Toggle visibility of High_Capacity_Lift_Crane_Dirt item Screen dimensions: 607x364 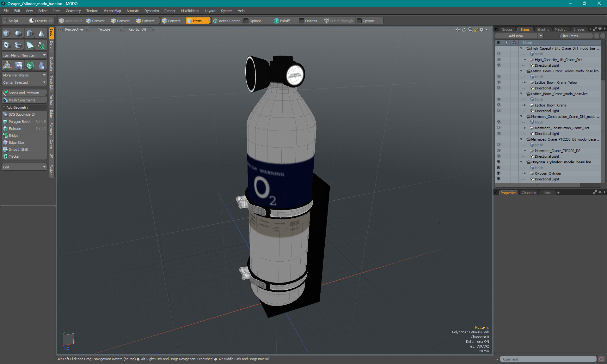pos(499,60)
